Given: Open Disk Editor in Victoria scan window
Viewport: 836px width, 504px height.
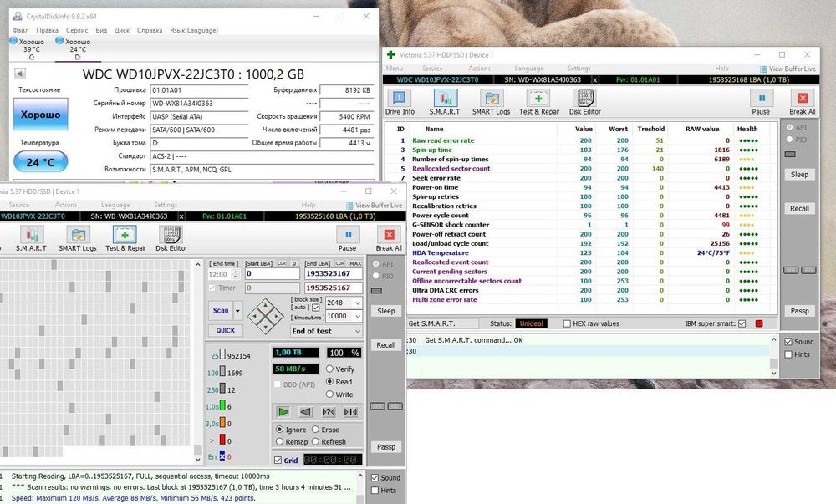Looking at the screenshot, I should (x=171, y=238).
